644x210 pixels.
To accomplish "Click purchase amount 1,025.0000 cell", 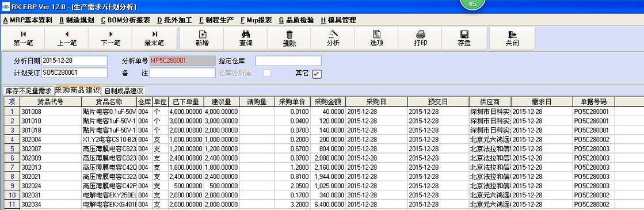I will pyautogui.click(x=327, y=186).
